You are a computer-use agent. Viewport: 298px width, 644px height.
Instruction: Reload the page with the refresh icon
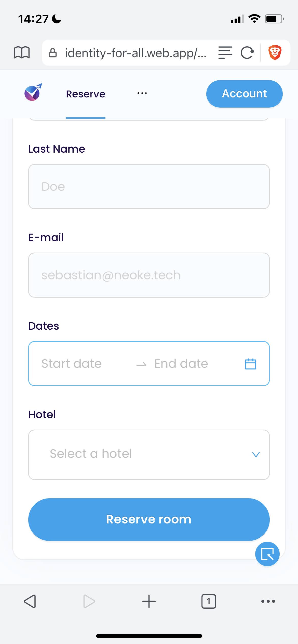(247, 53)
